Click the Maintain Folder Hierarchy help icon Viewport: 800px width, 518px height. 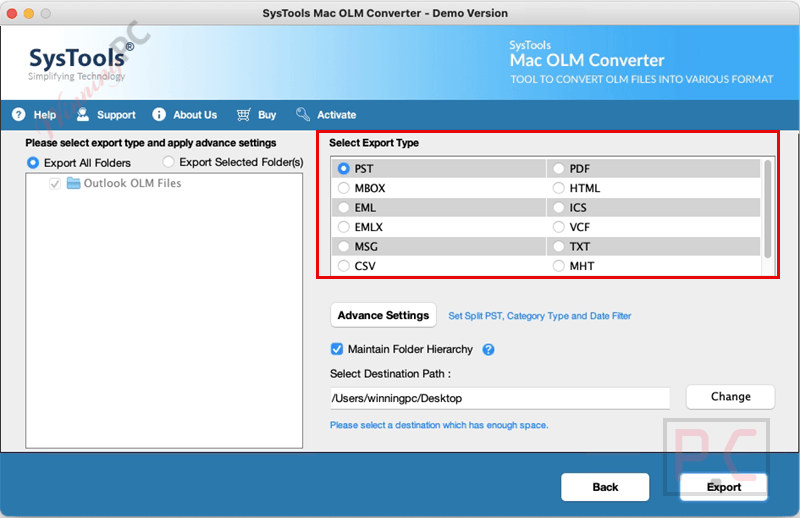488,350
